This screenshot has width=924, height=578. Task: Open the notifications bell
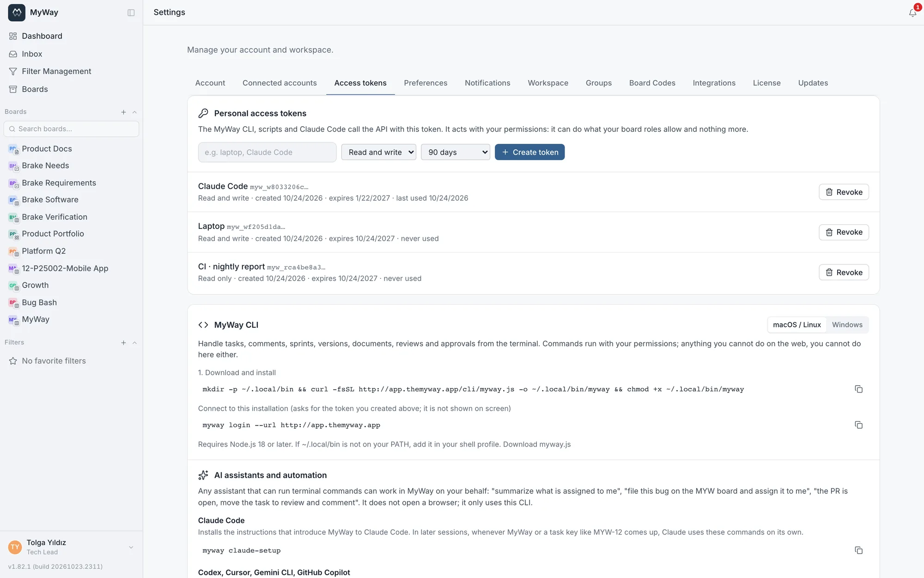pos(912,12)
